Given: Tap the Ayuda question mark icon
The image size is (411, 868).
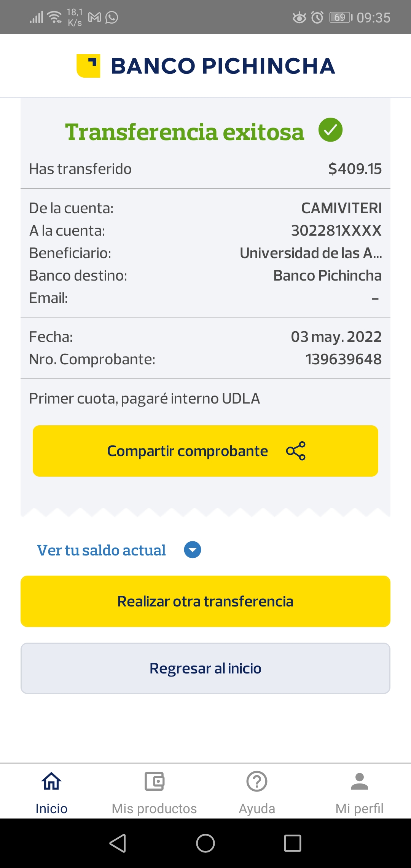Looking at the screenshot, I should (257, 781).
